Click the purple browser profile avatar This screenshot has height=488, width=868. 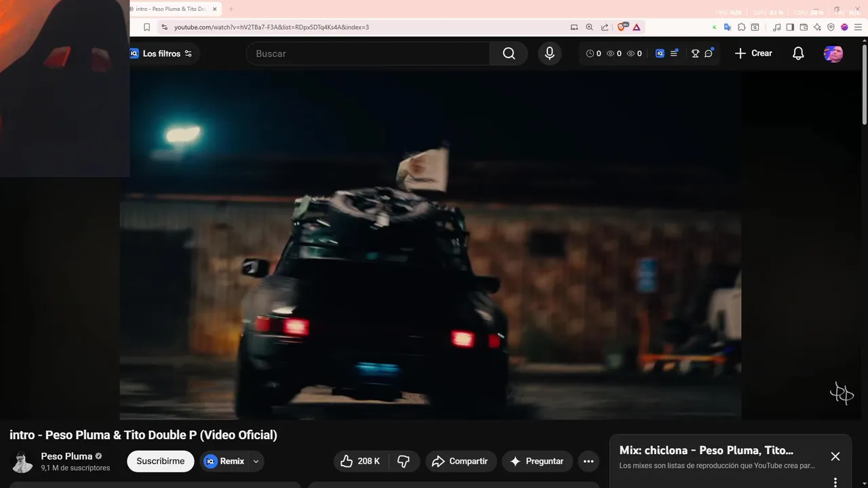(x=844, y=27)
